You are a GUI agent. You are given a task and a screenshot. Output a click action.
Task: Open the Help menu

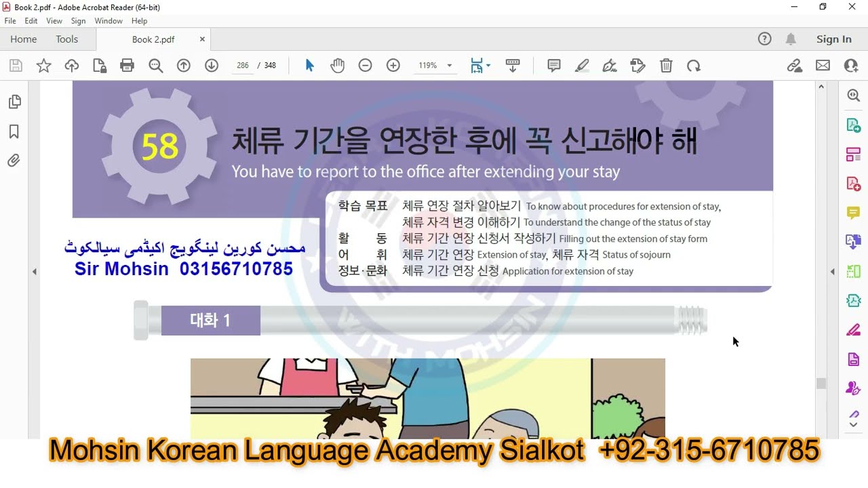tap(139, 21)
